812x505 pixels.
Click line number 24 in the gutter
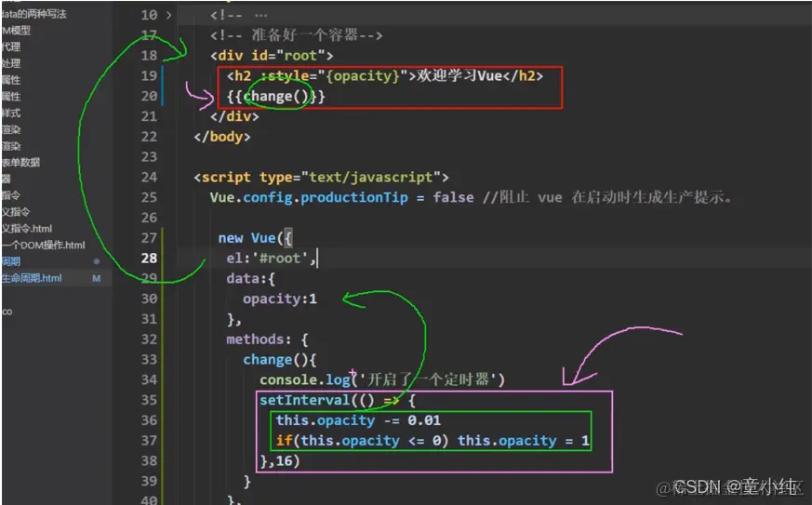coord(149,177)
